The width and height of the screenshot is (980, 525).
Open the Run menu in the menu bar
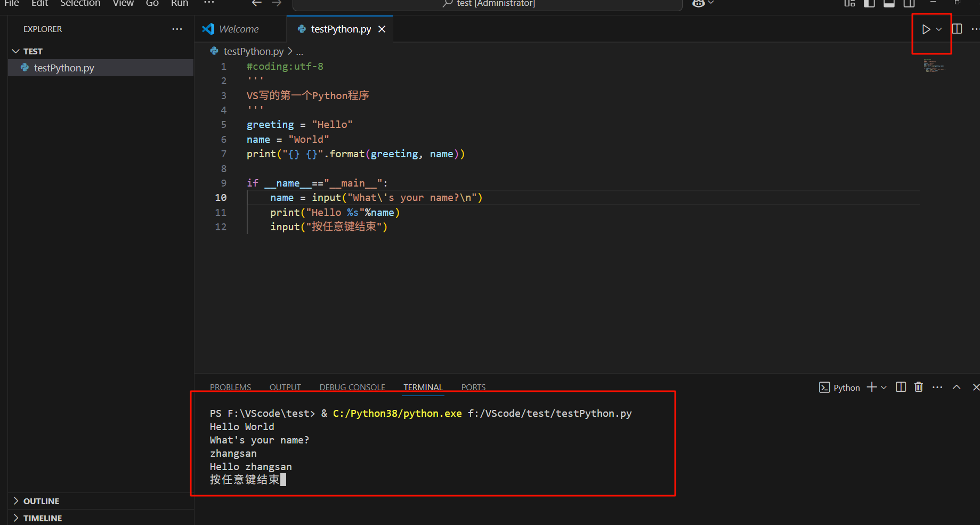tap(179, 4)
